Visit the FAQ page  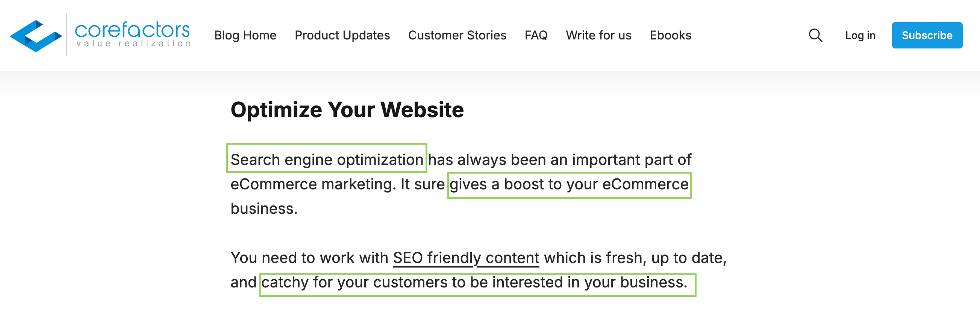(536, 35)
